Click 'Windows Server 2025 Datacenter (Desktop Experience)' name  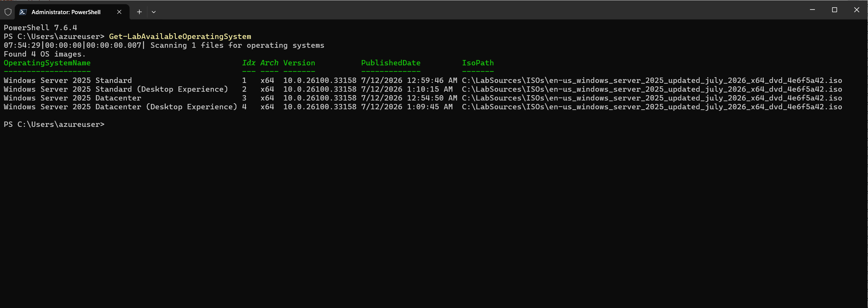tap(120, 107)
